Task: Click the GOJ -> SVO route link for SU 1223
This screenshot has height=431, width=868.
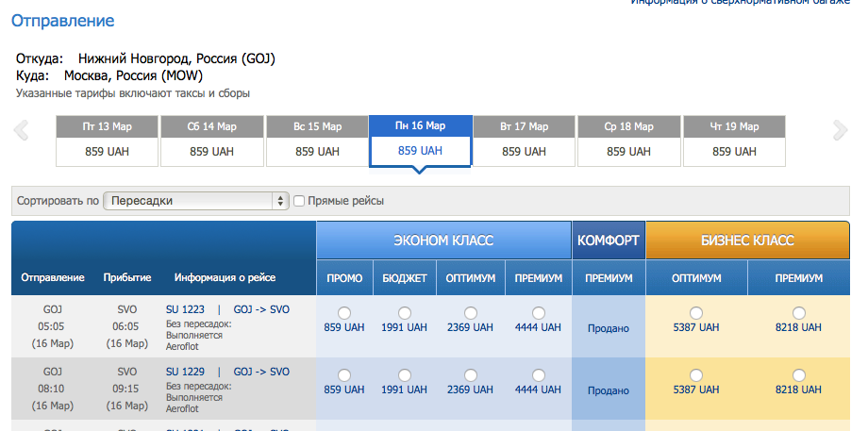Action: (261, 308)
